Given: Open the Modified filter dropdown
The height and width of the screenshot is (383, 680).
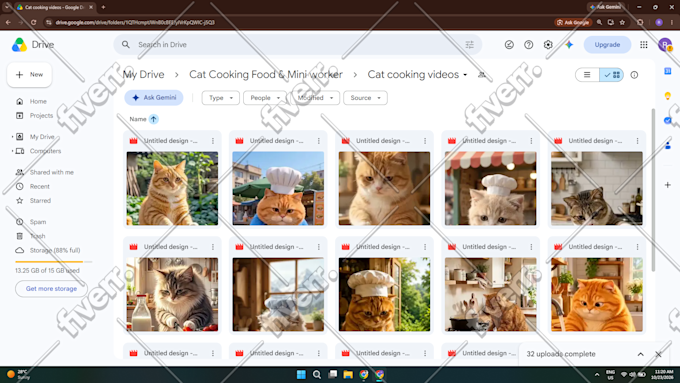Looking at the screenshot, I should 316,98.
